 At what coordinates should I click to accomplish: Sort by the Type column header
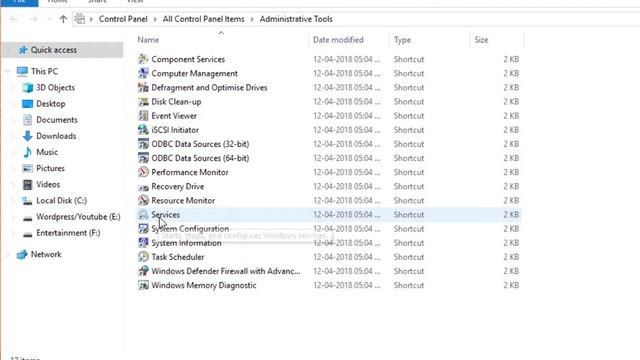[x=402, y=40]
